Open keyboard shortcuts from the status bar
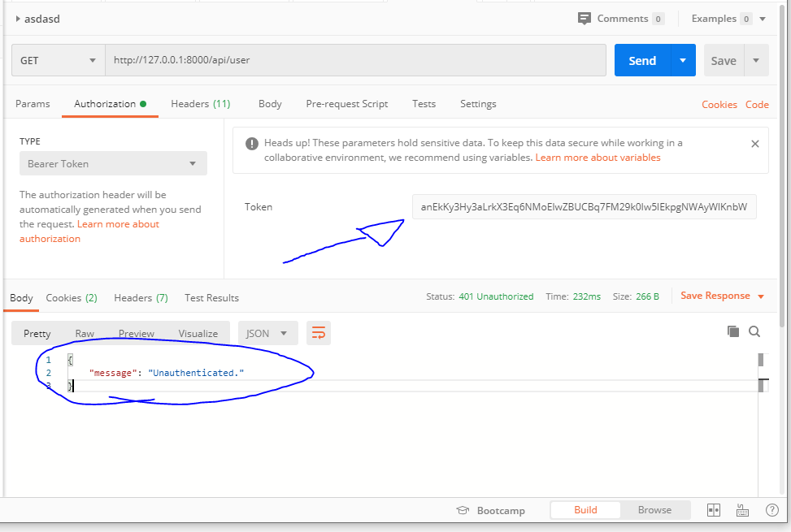The height and width of the screenshot is (532, 791). pos(742,509)
